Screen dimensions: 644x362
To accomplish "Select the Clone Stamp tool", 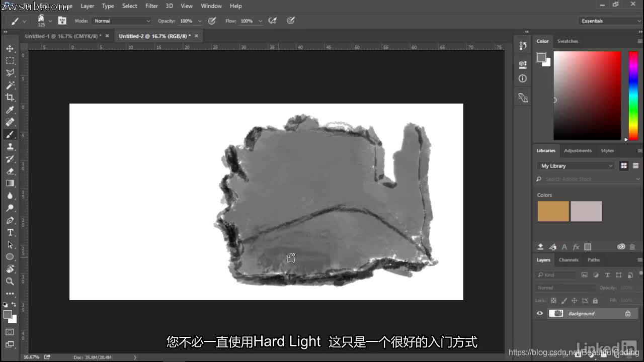I will [x=10, y=146].
